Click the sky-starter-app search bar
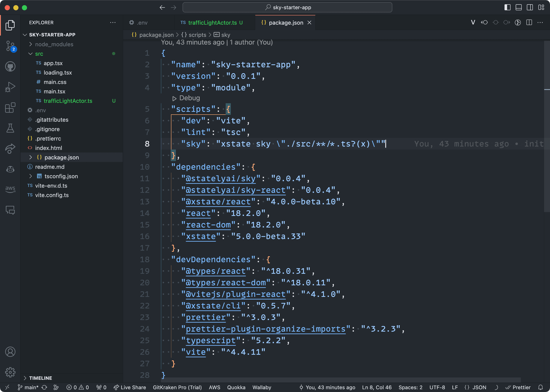Image resolution: width=550 pixels, height=392 pixels. [x=287, y=7]
